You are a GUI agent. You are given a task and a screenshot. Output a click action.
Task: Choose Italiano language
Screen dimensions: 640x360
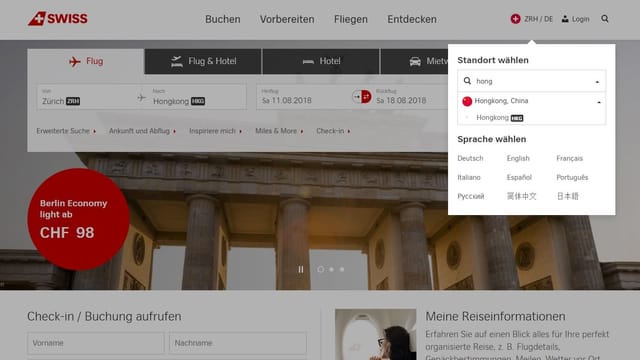coord(469,178)
